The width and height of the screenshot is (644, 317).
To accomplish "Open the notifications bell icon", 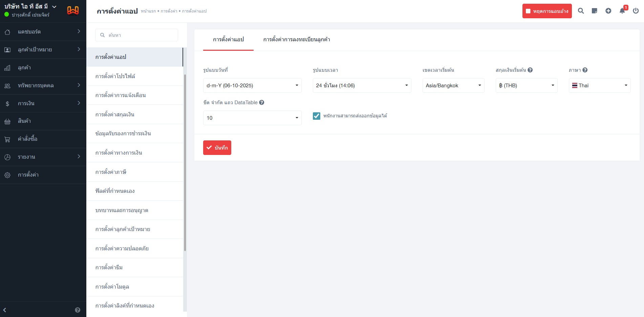I will click(x=622, y=11).
